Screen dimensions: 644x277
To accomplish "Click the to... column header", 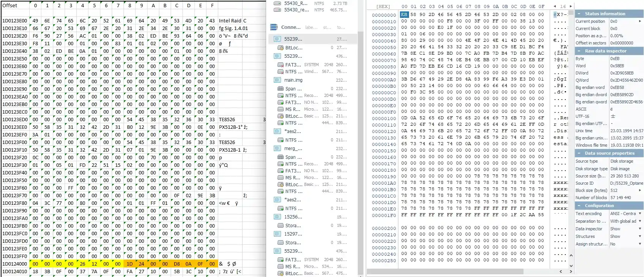I will 341,27.
